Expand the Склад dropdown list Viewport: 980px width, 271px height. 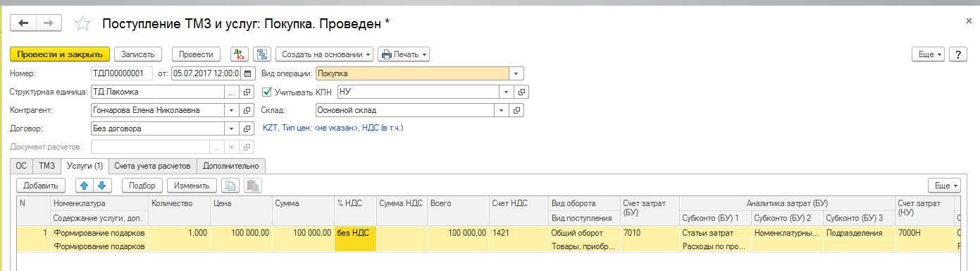tap(501, 110)
